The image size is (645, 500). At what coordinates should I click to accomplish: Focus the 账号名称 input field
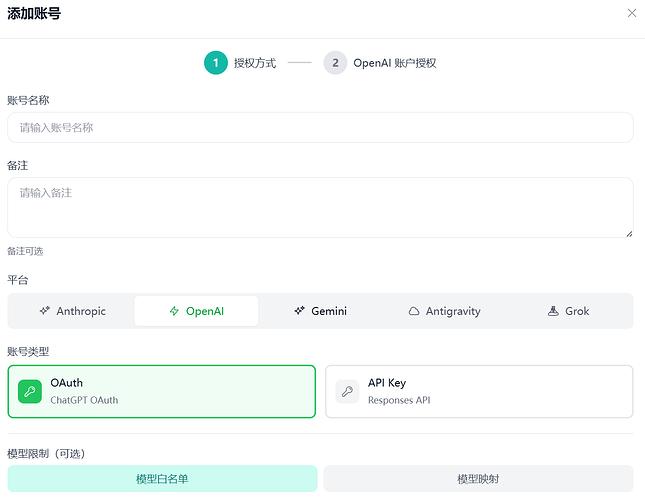point(320,127)
